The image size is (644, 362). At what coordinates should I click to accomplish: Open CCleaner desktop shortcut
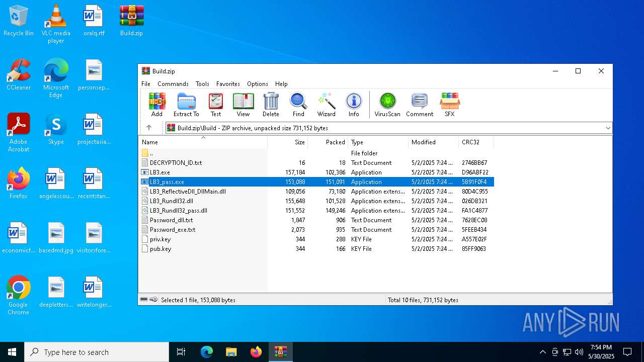click(19, 75)
